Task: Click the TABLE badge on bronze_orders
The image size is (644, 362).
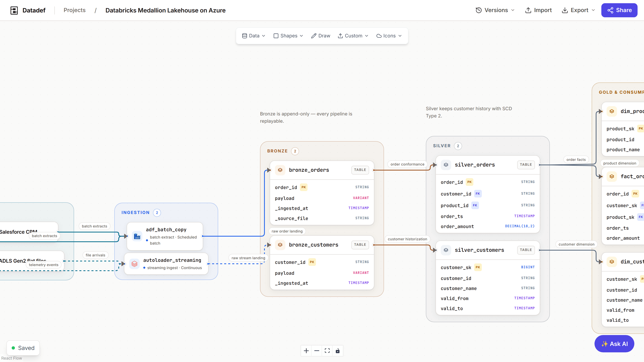Action: [360, 170]
